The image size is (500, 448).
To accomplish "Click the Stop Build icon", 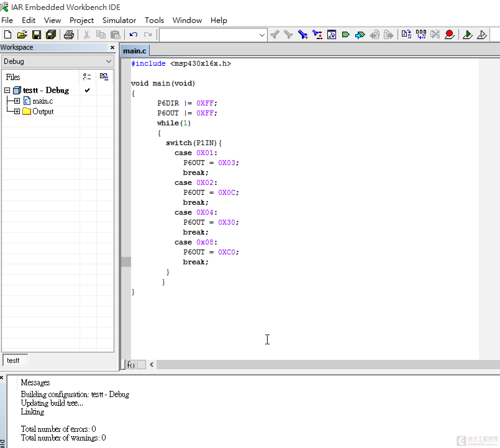I will [x=435, y=34].
